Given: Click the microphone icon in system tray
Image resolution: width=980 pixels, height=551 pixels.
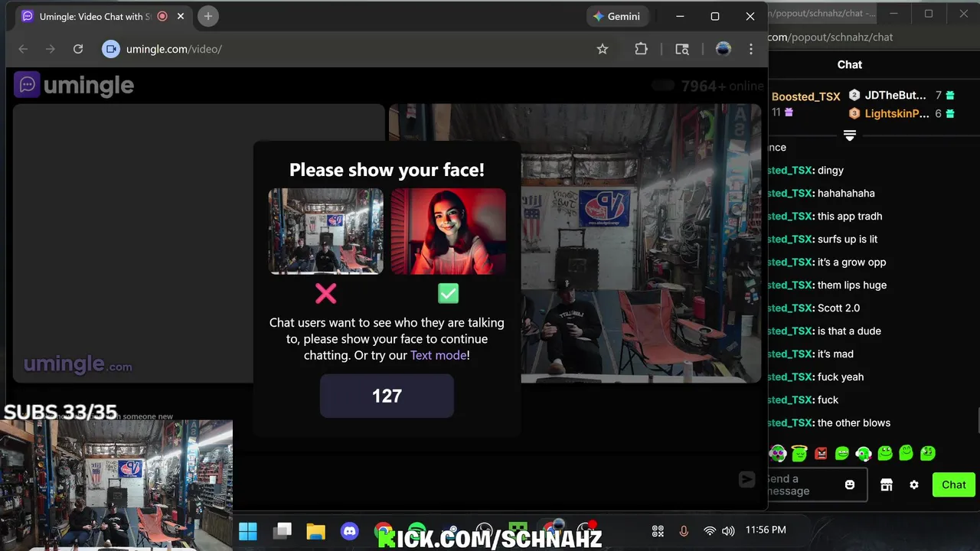Looking at the screenshot, I should (684, 530).
